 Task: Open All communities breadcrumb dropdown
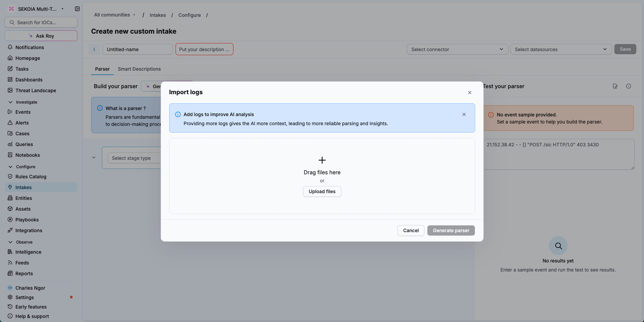(115, 15)
